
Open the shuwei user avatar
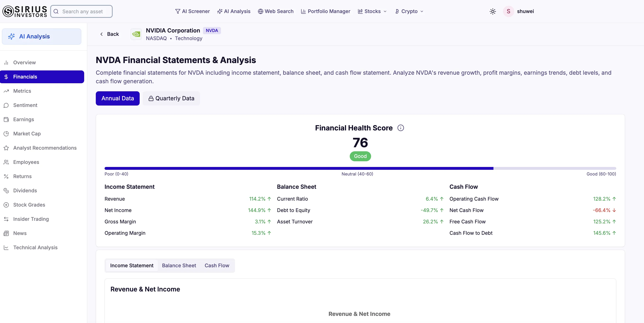[508, 11]
